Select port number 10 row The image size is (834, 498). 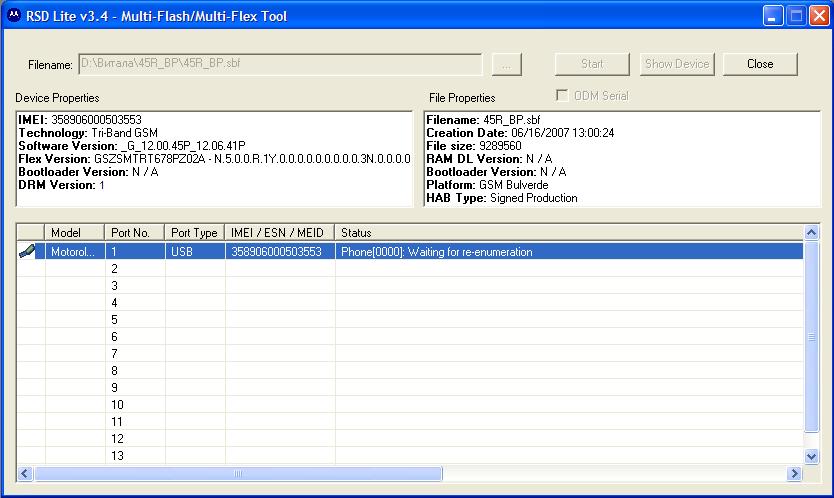(x=410, y=405)
